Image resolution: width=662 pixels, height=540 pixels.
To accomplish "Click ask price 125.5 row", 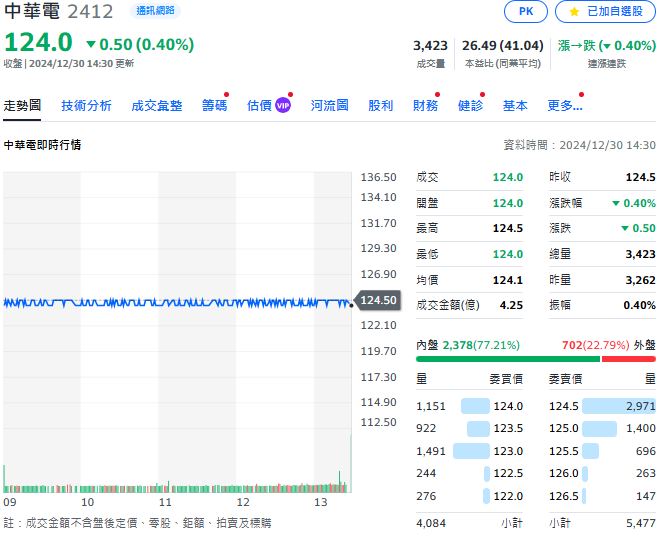I will [602, 451].
